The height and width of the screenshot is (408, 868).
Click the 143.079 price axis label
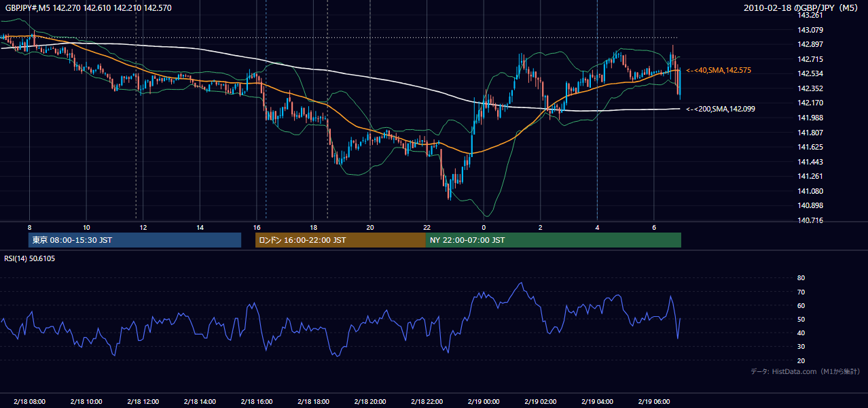[x=810, y=30]
